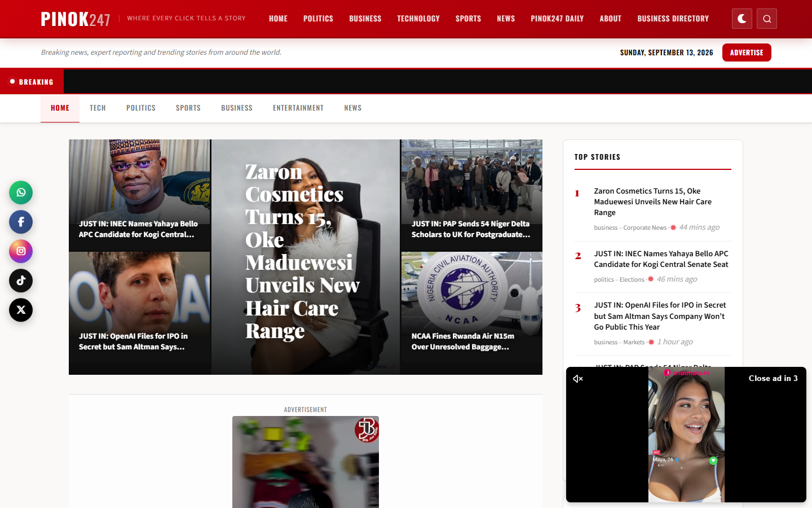Screen dimensions: 812x508
Task: Open the search magnifier icon
Action: click(x=767, y=19)
